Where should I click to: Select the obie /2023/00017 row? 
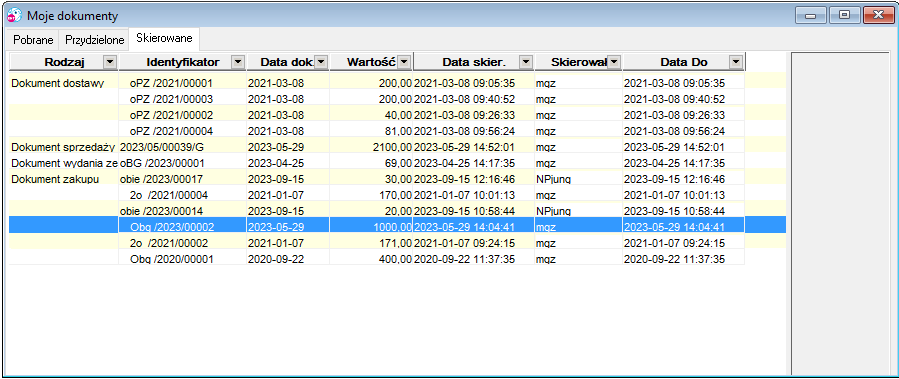click(x=397, y=179)
